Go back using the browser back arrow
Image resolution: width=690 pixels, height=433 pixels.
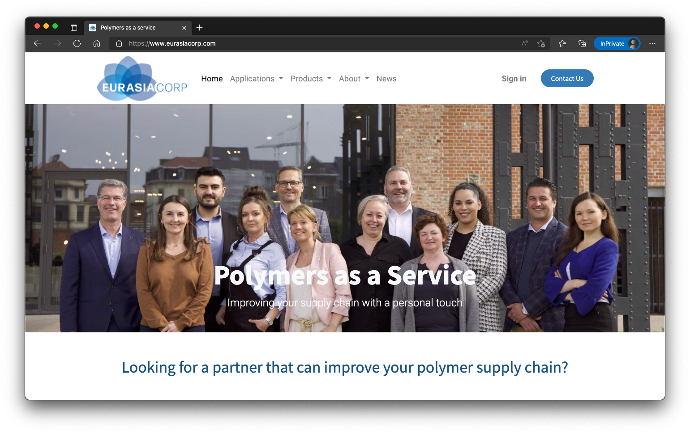coord(37,44)
